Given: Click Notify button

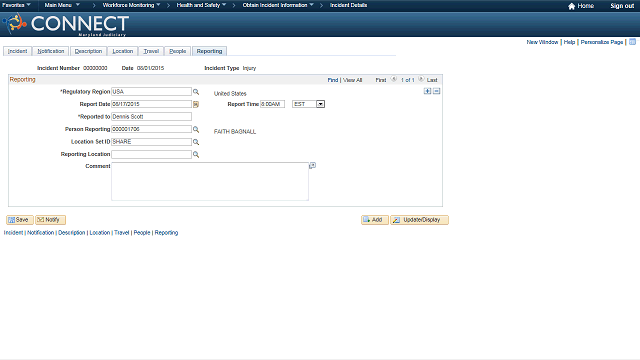Looking at the screenshot, I should click(50, 220).
